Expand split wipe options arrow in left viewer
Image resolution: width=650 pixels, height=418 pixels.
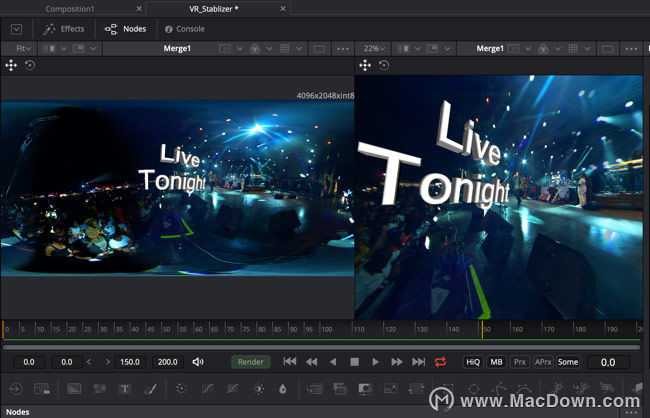64,49
